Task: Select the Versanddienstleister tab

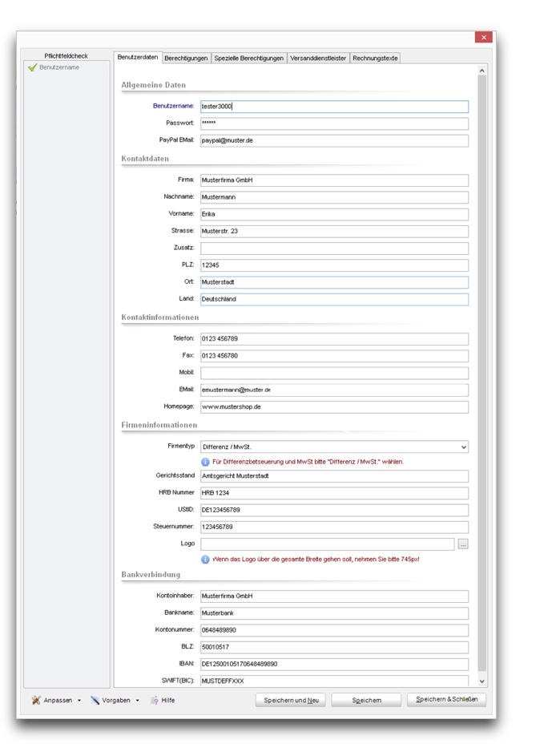Action: click(318, 59)
